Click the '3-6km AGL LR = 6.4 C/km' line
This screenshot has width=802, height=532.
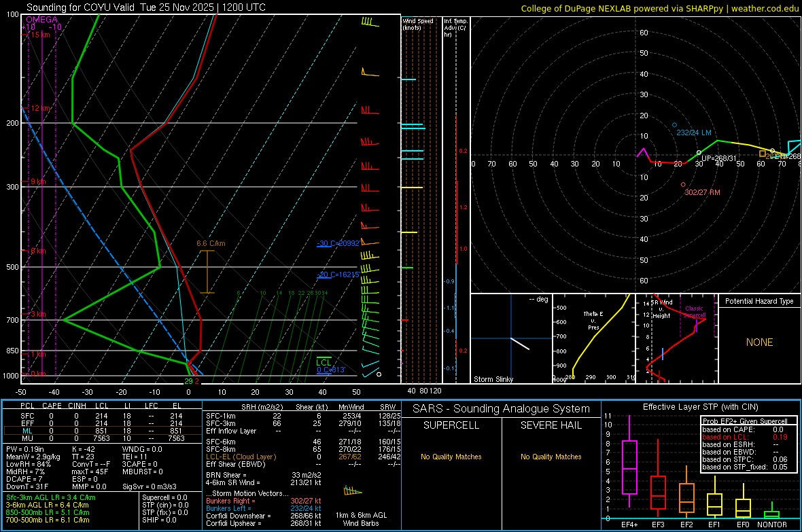point(47,505)
